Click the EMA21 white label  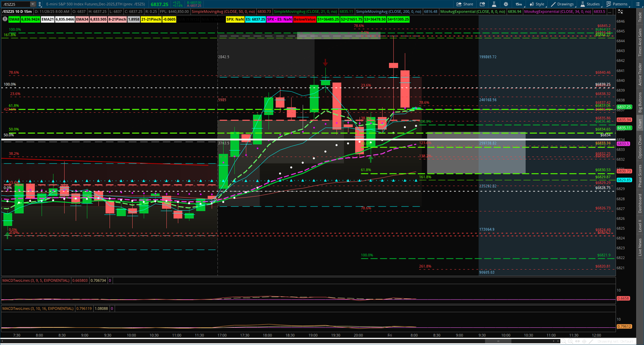47,19
